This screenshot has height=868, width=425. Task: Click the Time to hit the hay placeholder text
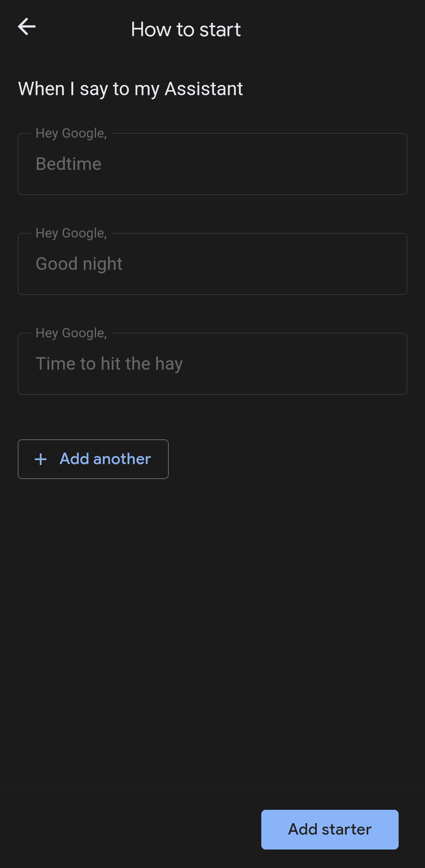pyautogui.click(x=109, y=364)
